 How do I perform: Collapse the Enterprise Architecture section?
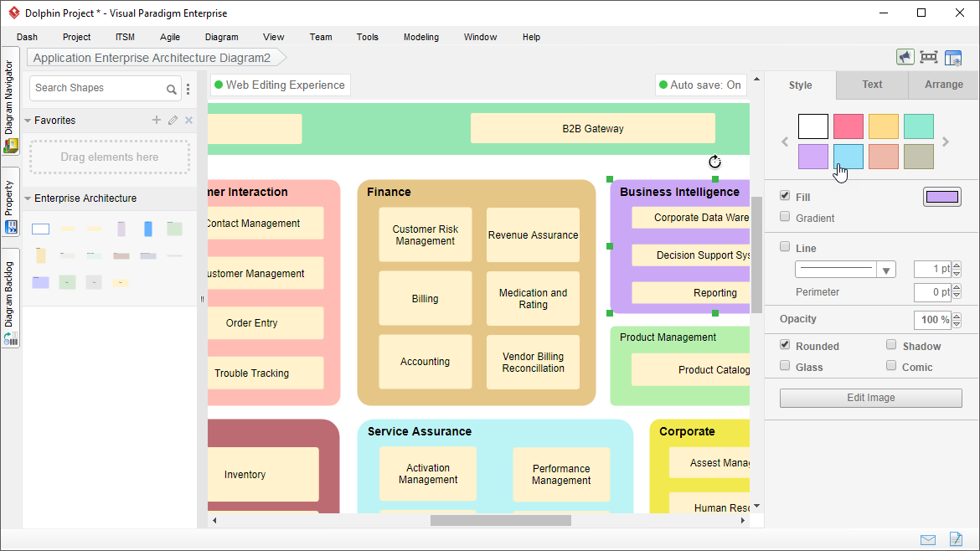coord(28,198)
